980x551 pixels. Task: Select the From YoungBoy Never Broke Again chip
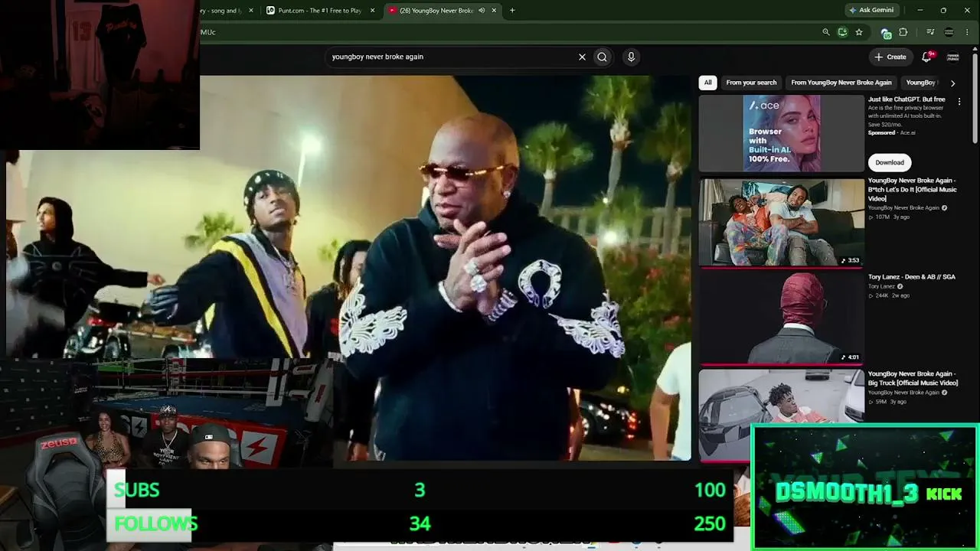[x=841, y=83]
